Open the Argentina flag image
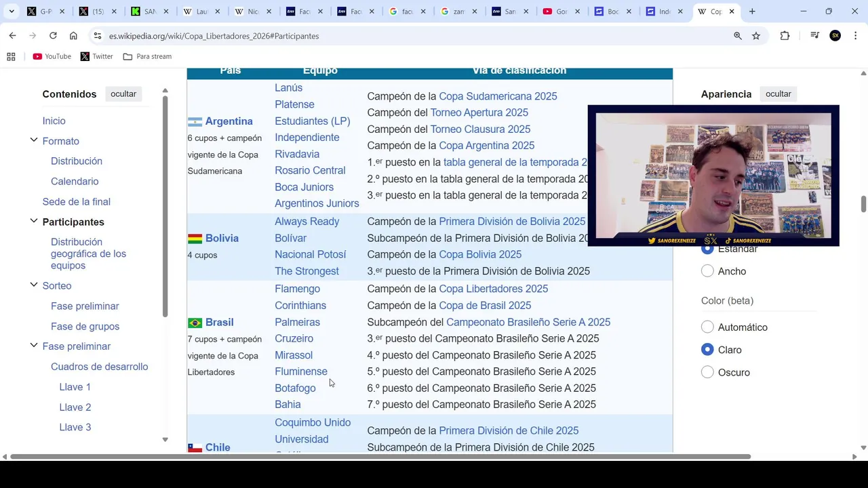This screenshot has height=488, width=868. 195,122
